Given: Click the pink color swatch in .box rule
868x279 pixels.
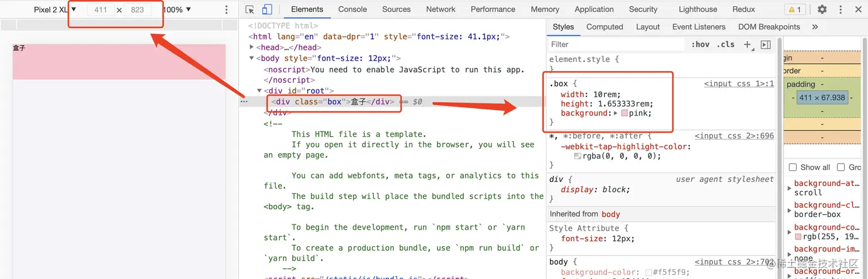Looking at the screenshot, I should [x=625, y=113].
